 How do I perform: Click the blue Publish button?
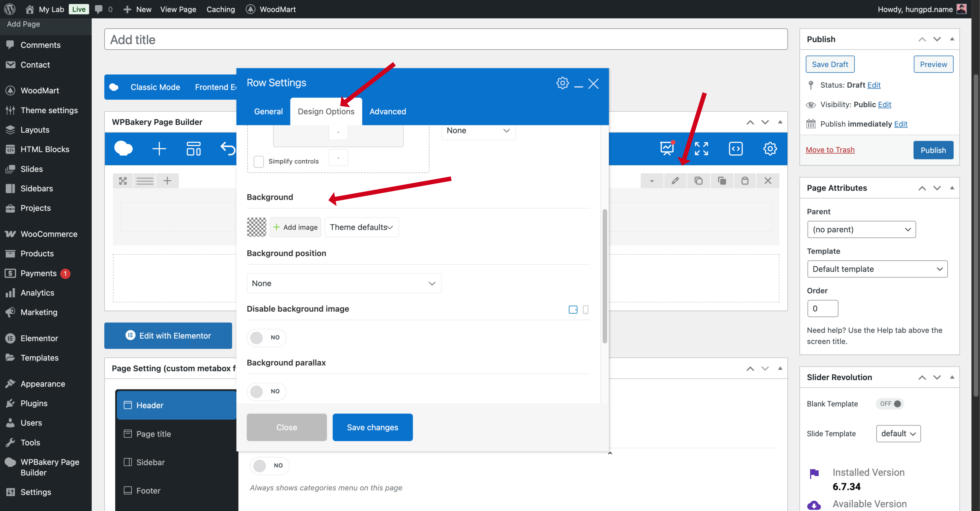(933, 150)
